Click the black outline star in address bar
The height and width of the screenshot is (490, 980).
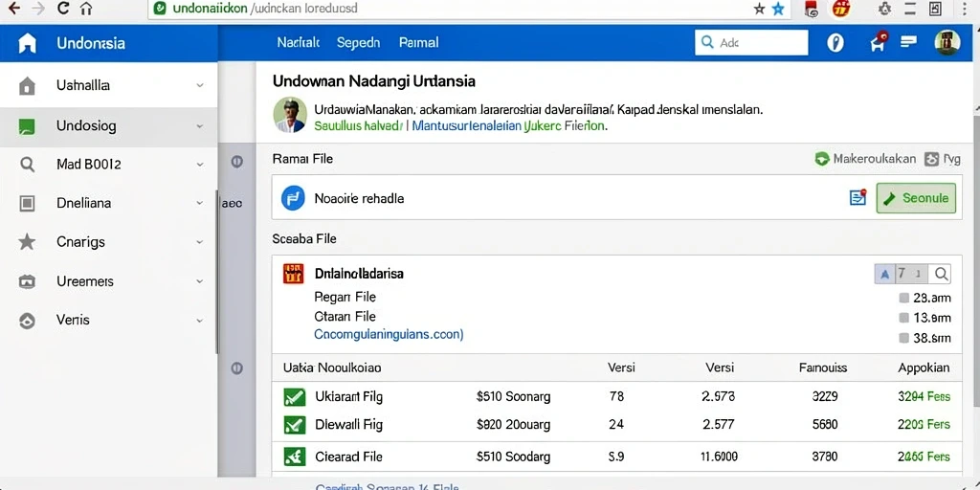[x=759, y=9]
